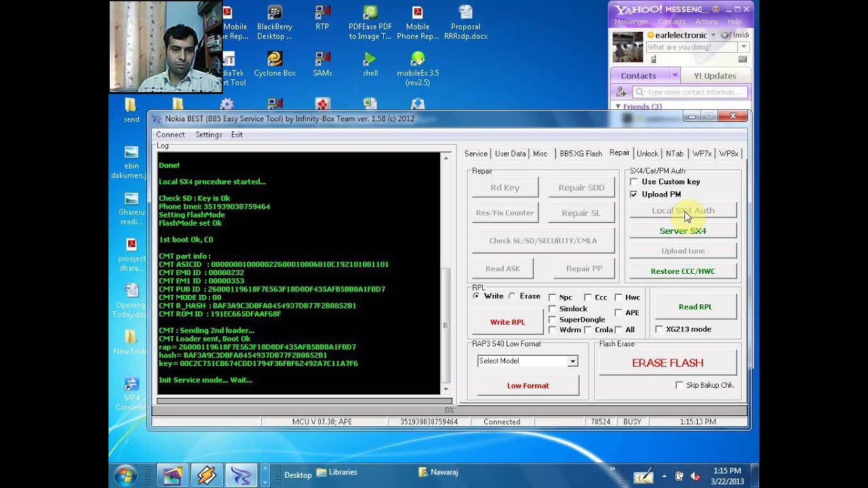This screenshot has width=868, height=488.
Task: Open the Connect menu
Action: click(x=170, y=135)
